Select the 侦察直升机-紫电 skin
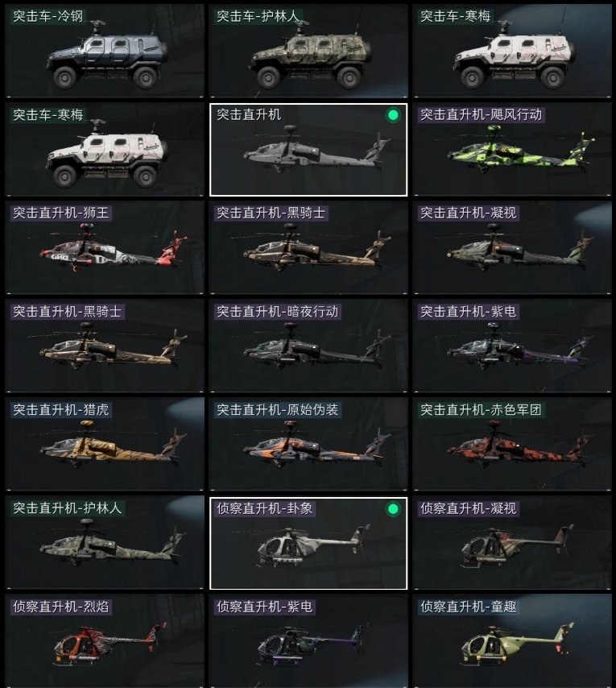 (308, 641)
